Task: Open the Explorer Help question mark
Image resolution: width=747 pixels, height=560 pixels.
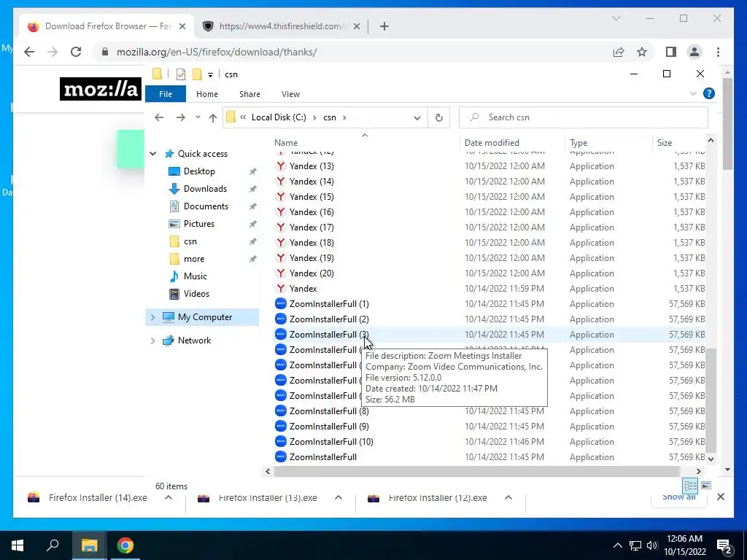Action: point(709,93)
